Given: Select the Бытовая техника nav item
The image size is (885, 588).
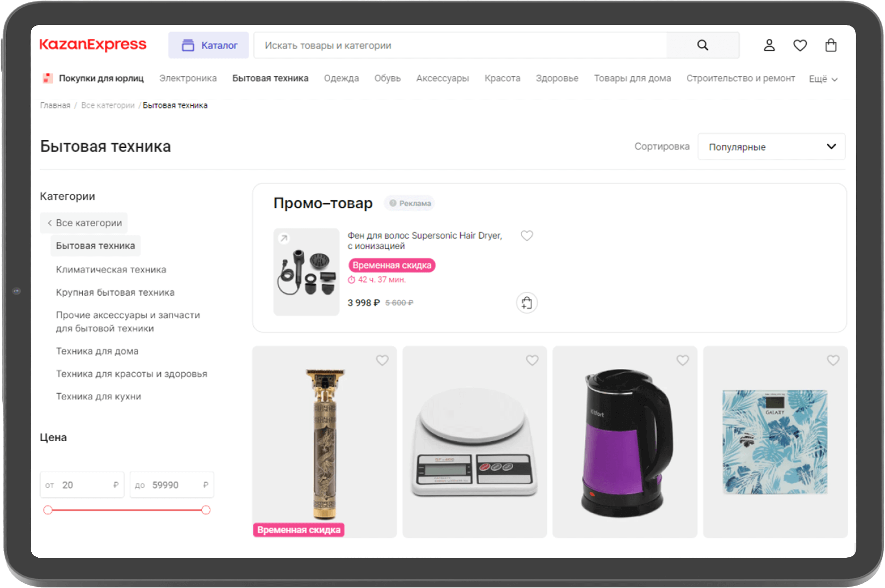Looking at the screenshot, I should [270, 78].
